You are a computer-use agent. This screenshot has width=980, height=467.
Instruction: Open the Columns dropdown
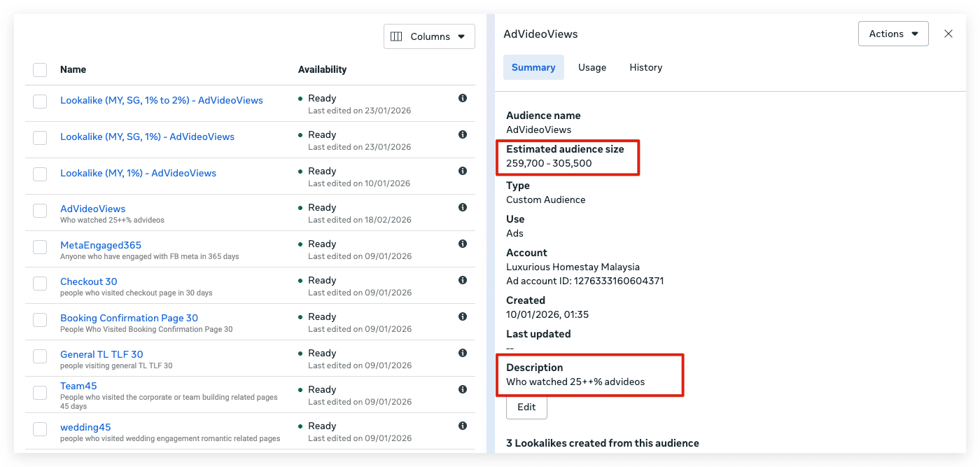[429, 36]
